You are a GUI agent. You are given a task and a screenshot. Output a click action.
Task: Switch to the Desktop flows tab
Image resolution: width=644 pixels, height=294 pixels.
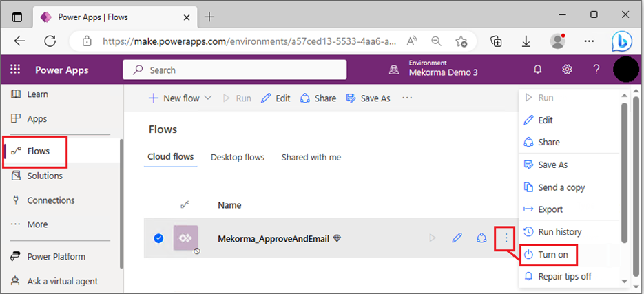[x=238, y=158]
